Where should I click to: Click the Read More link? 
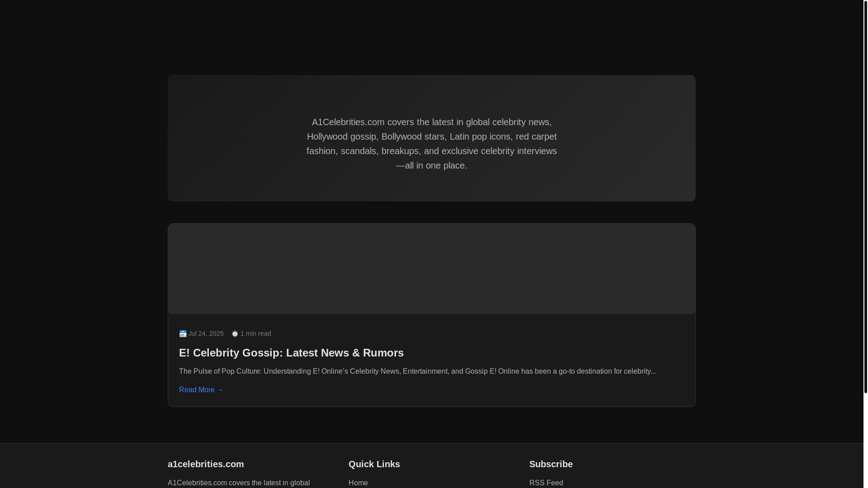pos(201,390)
